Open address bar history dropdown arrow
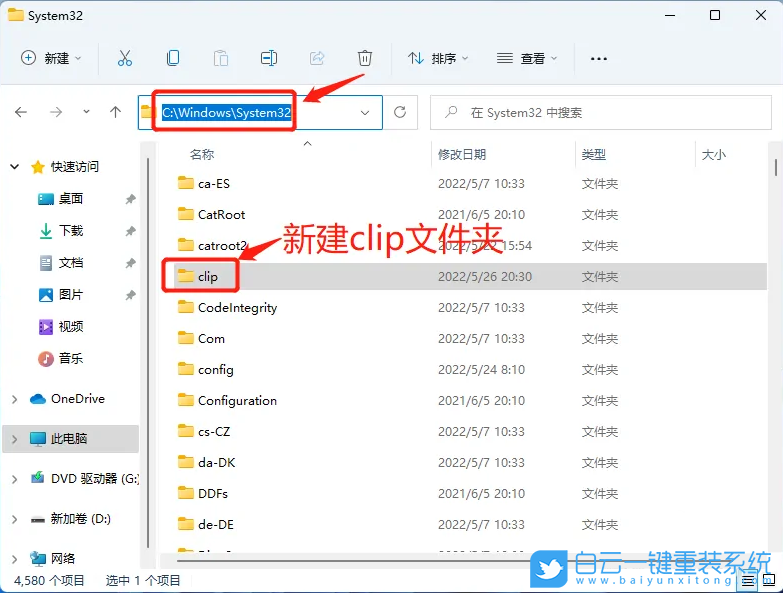Screen dimensions: 783x593 (x=365, y=113)
